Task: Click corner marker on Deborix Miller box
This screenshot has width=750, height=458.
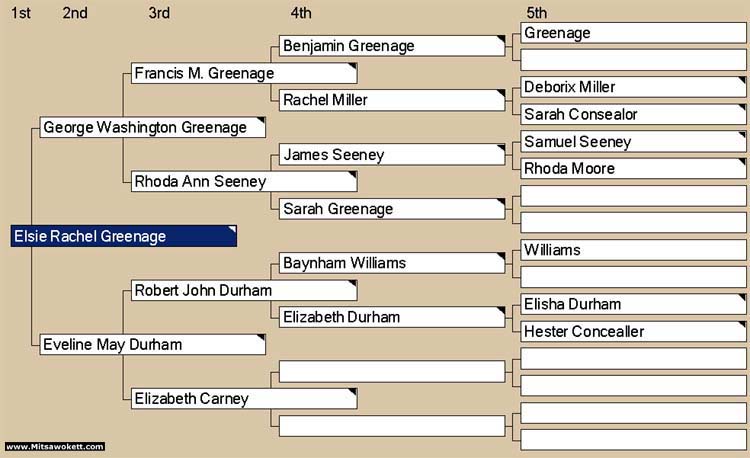Action: (x=742, y=79)
